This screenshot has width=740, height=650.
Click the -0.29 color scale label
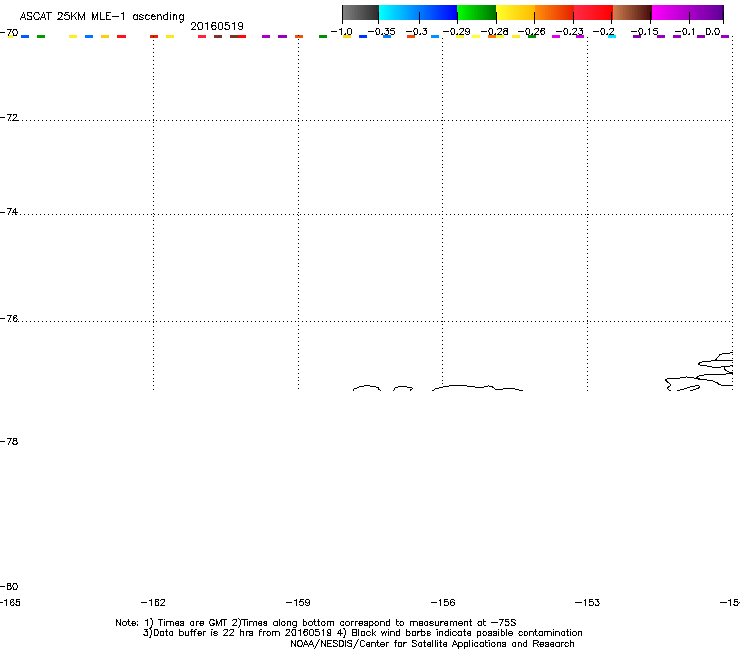tap(456, 32)
